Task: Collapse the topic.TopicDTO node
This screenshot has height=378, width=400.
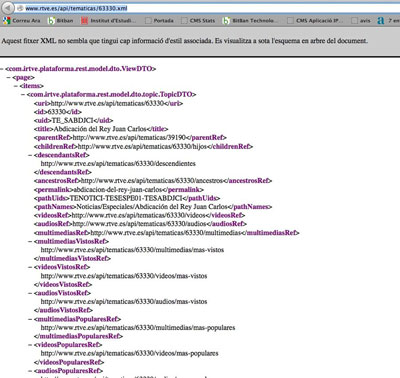Action: click(23, 95)
